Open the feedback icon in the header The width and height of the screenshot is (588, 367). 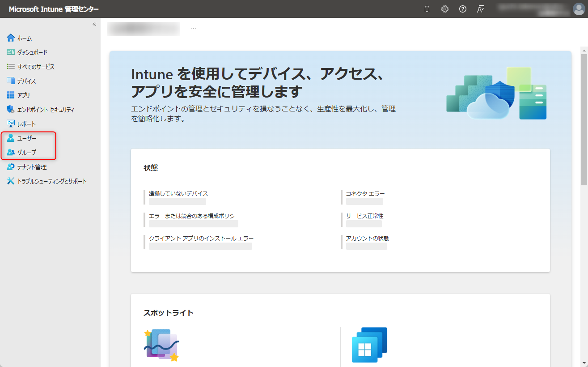click(481, 9)
